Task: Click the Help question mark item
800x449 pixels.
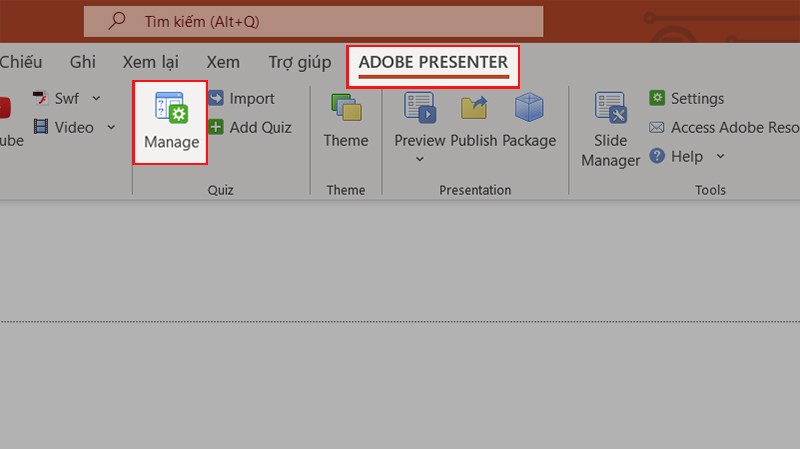Action: pyautogui.click(x=677, y=156)
